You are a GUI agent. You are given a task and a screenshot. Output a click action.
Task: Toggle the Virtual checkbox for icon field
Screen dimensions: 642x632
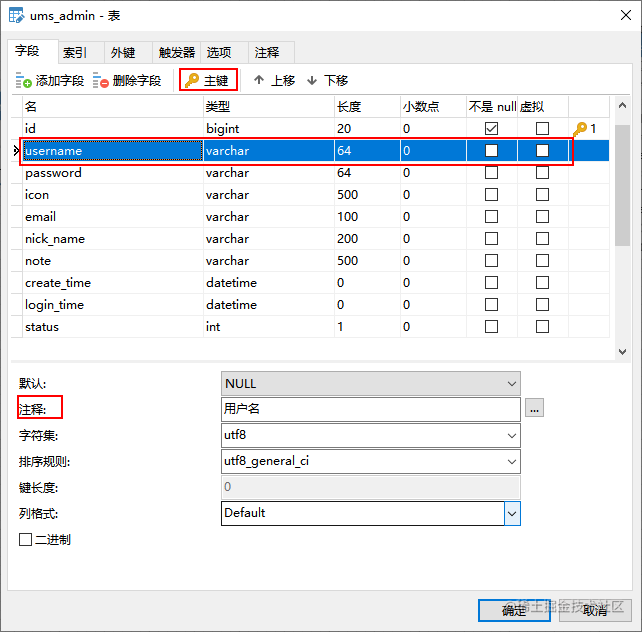[x=543, y=195]
